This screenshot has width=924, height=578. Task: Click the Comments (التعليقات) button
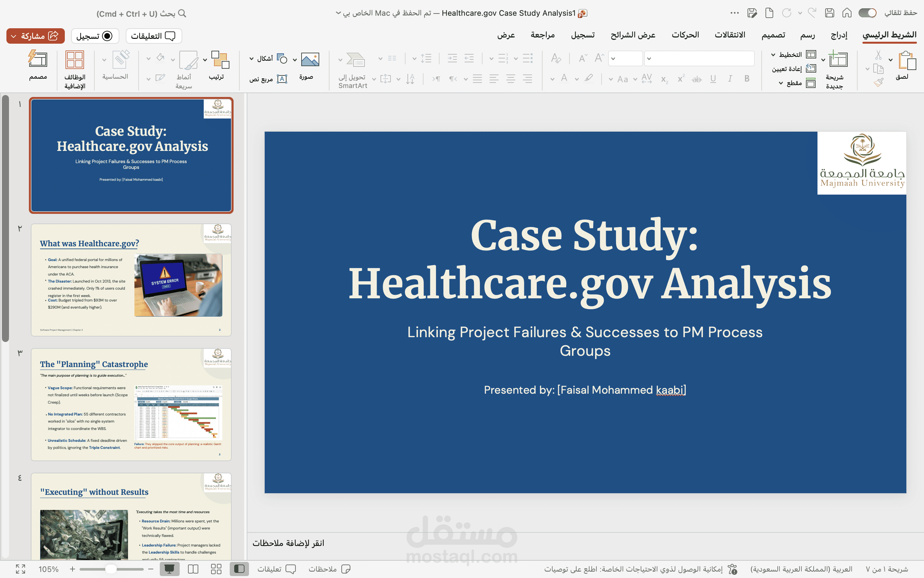(x=153, y=36)
